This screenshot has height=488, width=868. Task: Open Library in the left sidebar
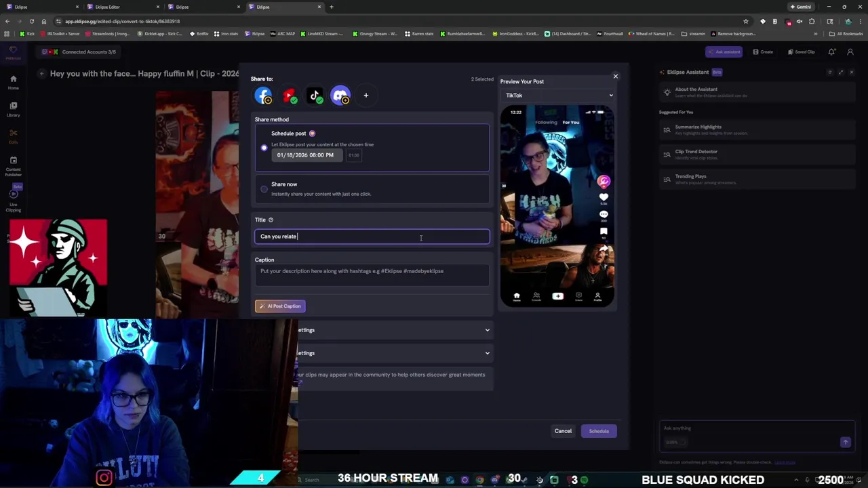13,109
